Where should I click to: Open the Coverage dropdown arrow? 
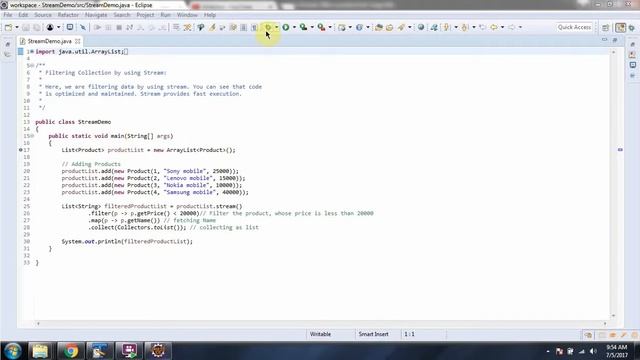(312, 27)
